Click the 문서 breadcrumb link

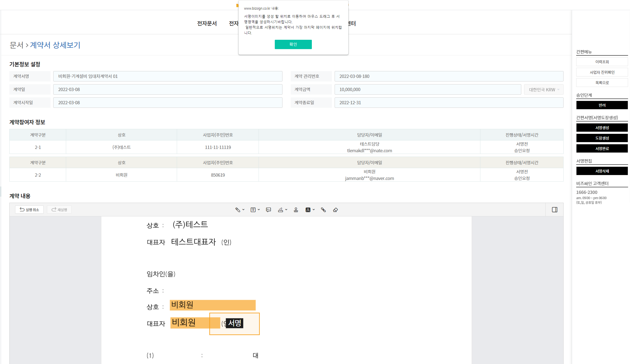pyautogui.click(x=16, y=45)
